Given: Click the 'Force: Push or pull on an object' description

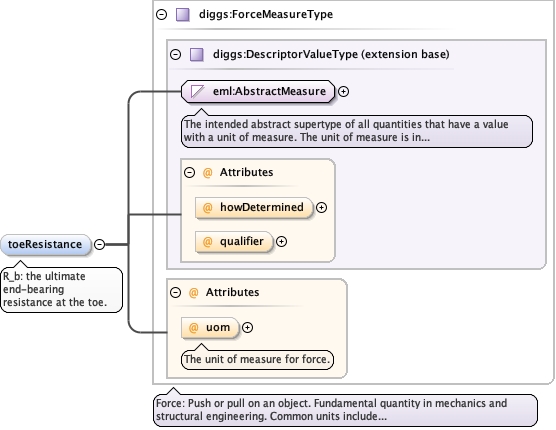Looking at the screenshot, I should click(345, 410).
